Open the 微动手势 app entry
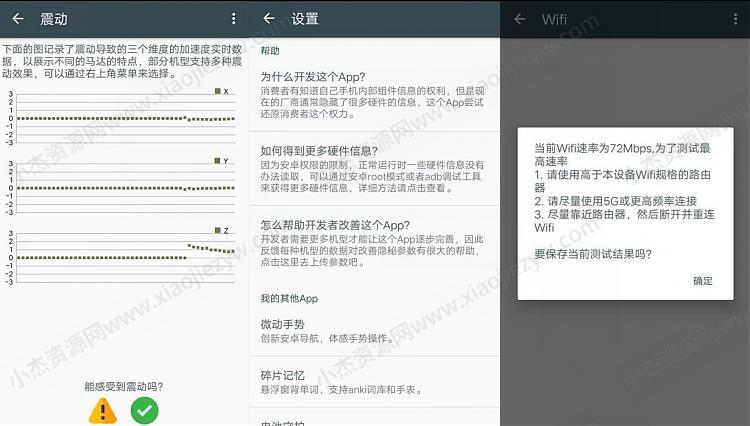Image resolution: width=750 pixels, height=426 pixels. [x=374, y=331]
